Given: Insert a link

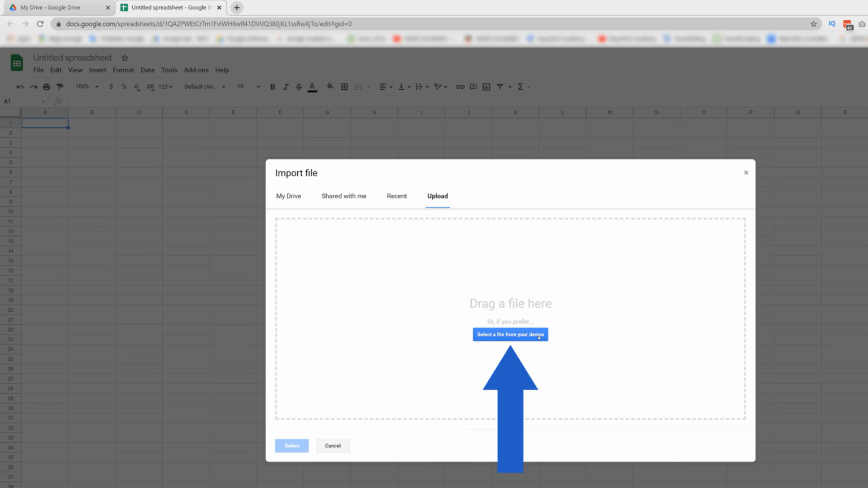Looking at the screenshot, I should [x=459, y=86].
